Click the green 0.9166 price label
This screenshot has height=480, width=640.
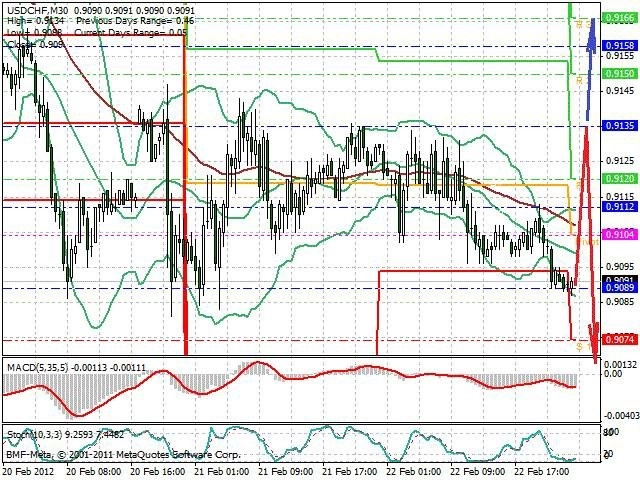pos(620,17)
